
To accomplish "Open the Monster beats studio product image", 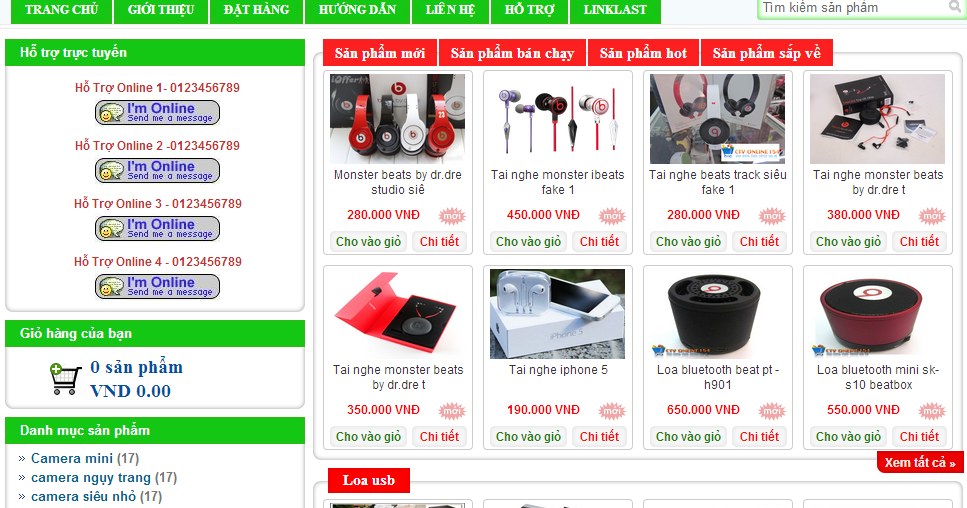I will [398, 119].
